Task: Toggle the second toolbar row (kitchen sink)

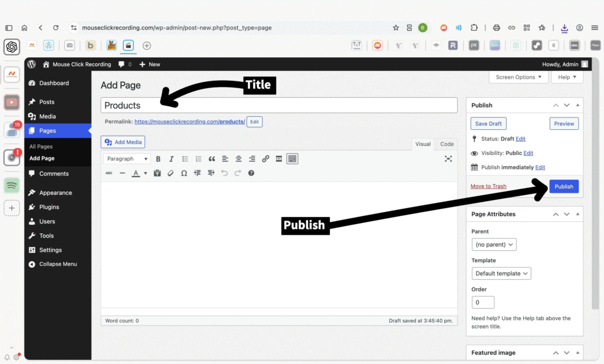Action: [x=293, y=159]
